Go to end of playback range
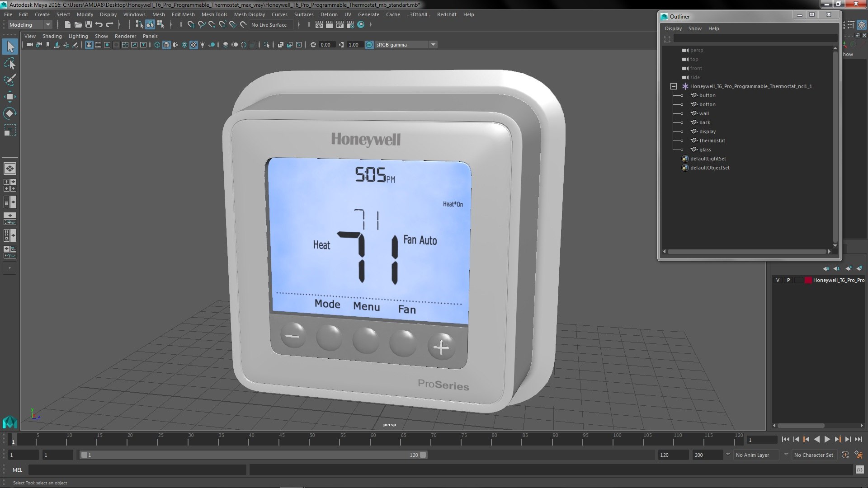This screenshot has height=488, width=868. tap(858, 439)
